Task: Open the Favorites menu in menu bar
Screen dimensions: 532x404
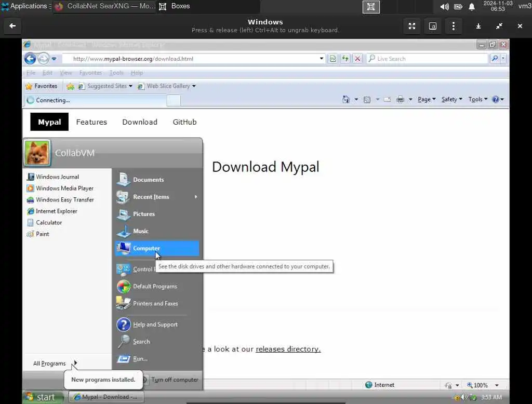Action: 90,73
